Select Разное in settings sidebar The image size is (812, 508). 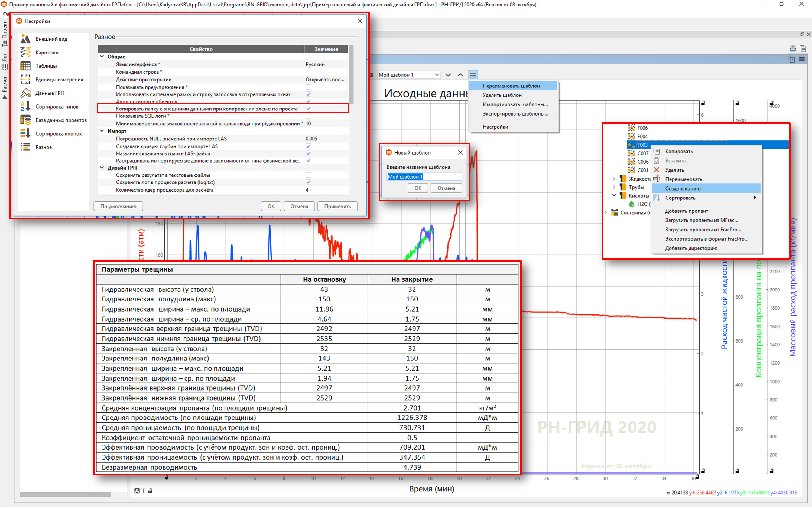click(x=43, y=147)
